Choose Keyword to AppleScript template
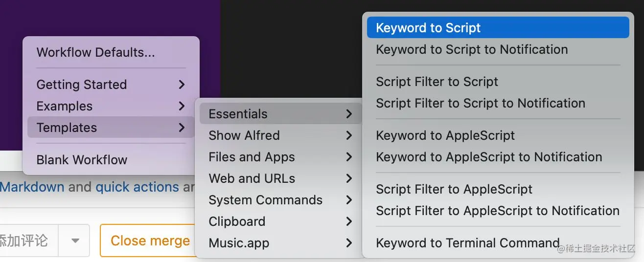This screenshot has height=262, width=644. pos(445,135)
